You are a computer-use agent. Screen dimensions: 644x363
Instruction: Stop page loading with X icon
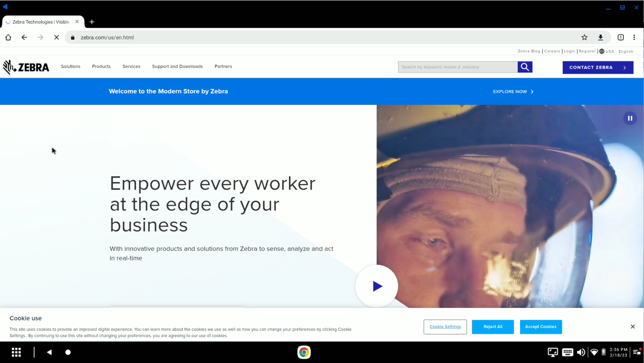57,37
